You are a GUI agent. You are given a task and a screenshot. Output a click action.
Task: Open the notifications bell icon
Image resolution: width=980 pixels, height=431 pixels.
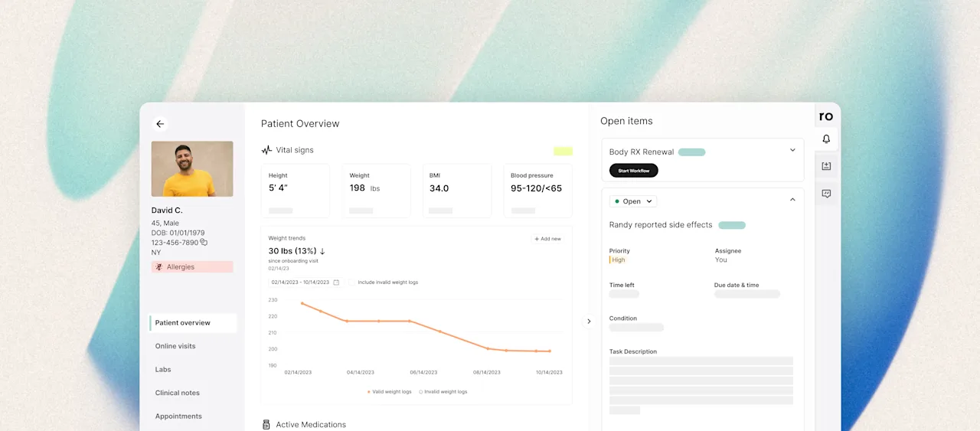(826, 139)
